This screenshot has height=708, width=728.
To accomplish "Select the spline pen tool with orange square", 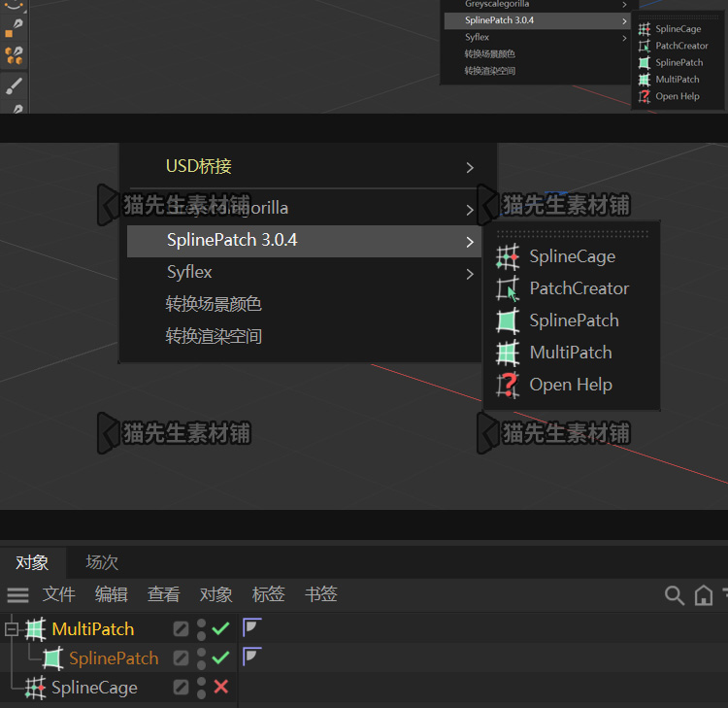I will tap(14, 28).
